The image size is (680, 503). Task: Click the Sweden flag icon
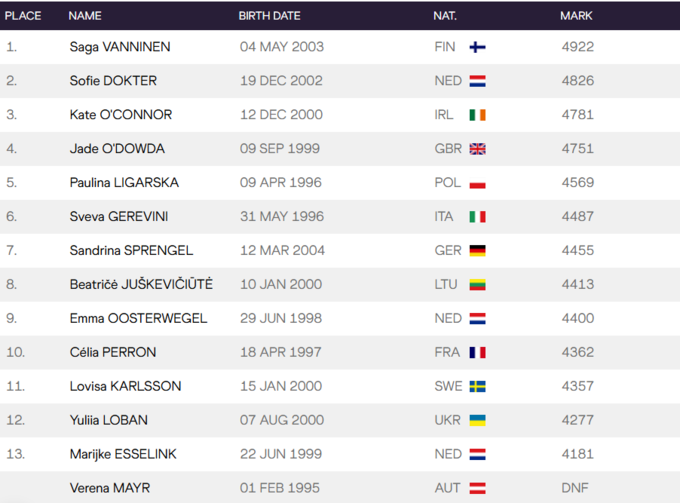coord(478,387)
